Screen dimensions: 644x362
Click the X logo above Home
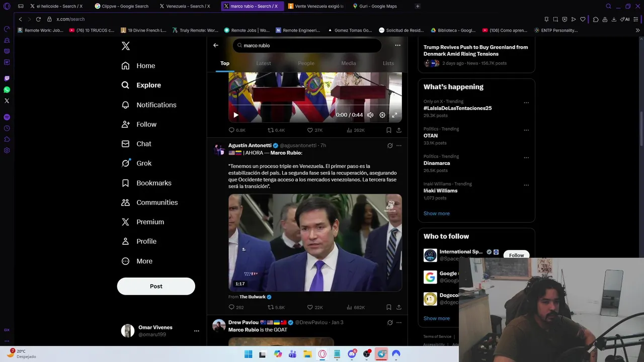[x=126, y=46]
